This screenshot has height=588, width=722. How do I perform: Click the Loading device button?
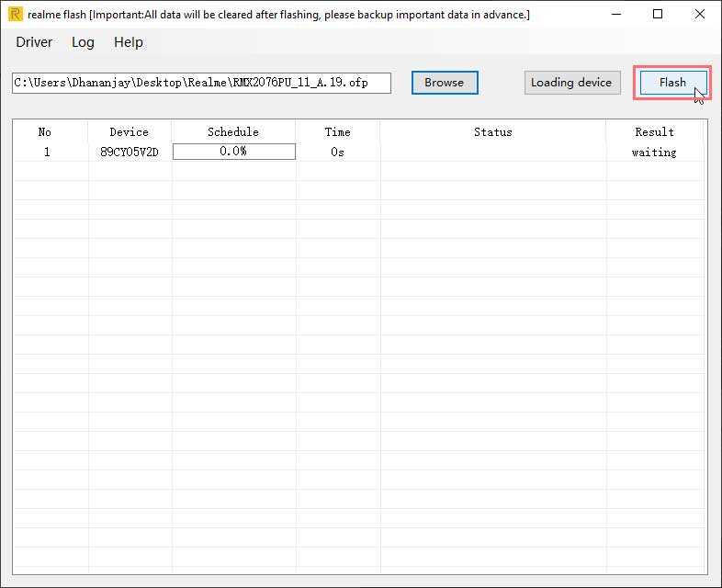click(571, 83)
